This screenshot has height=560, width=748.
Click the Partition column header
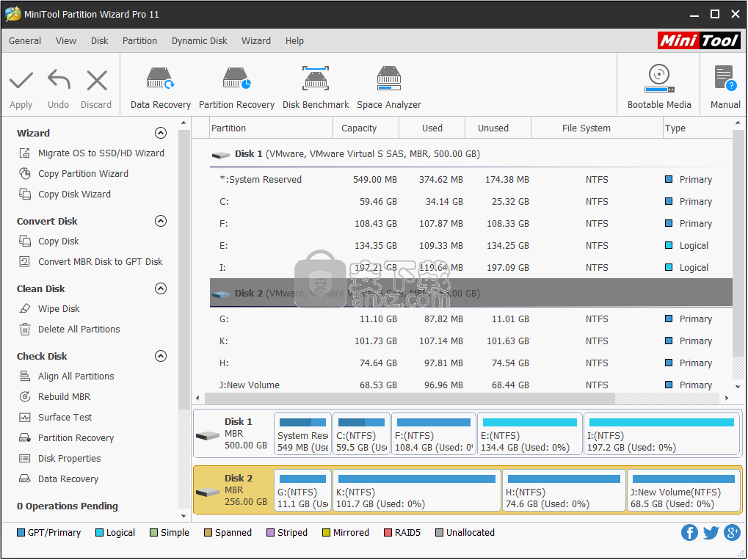(271, 128)
